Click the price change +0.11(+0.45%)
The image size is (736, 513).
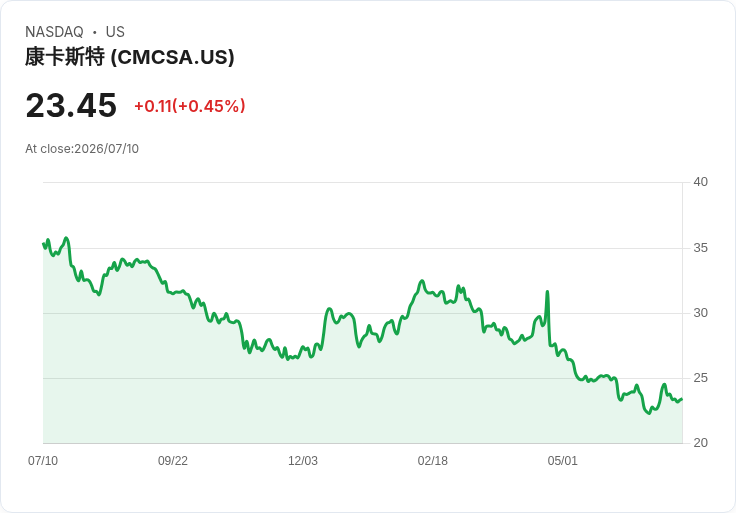coord(190,106)
